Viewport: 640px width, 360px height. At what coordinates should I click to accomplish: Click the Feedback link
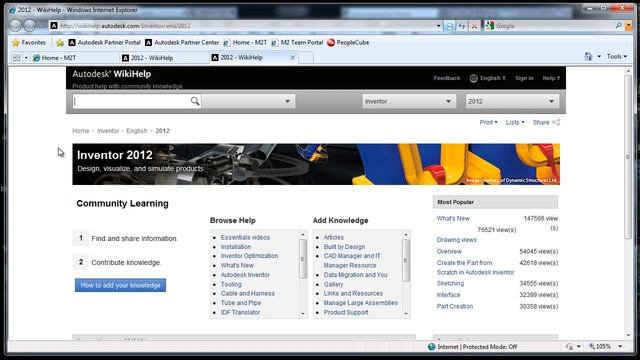coord(447,78)
